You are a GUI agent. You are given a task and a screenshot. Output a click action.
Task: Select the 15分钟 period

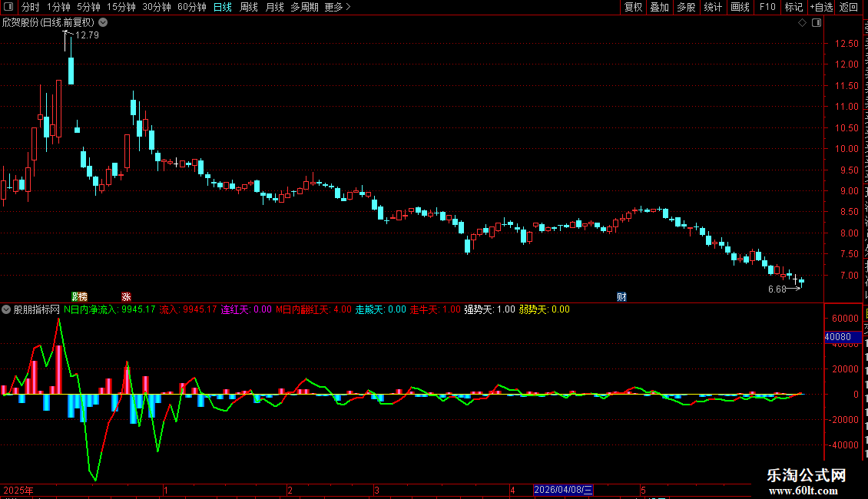point(121,7)
